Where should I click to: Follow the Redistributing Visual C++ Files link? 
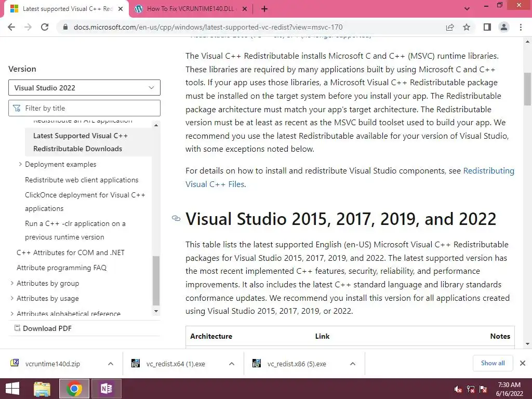[350, 178]
